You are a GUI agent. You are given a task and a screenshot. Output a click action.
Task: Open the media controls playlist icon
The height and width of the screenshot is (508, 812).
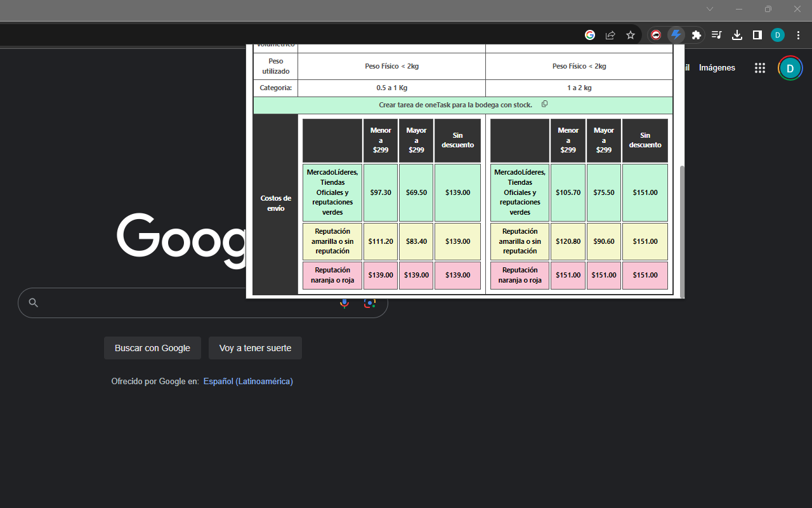717,35
